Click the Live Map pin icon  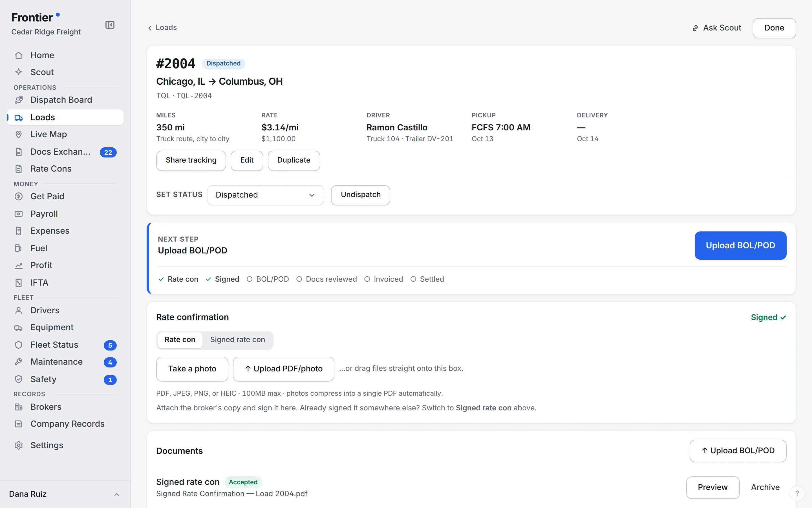click(x=18, y=134)
